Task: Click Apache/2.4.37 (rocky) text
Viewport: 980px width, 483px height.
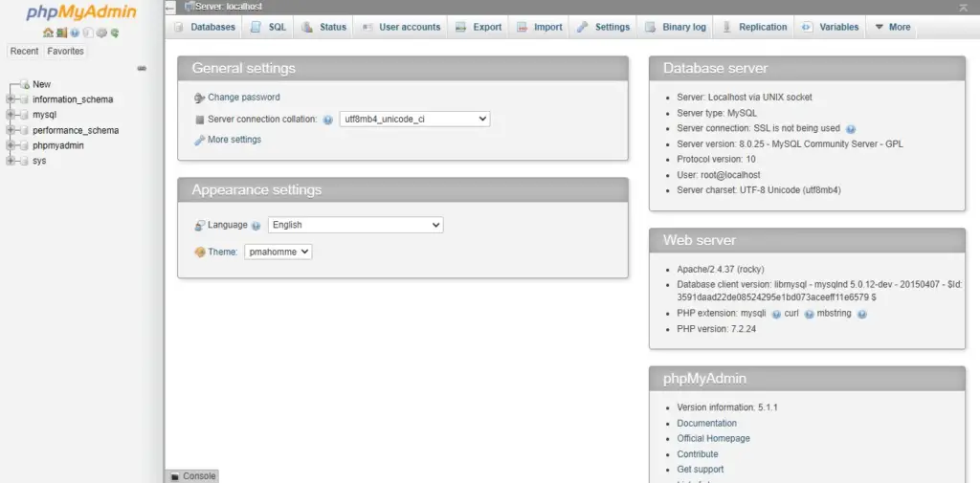Action: coord(721,270)
